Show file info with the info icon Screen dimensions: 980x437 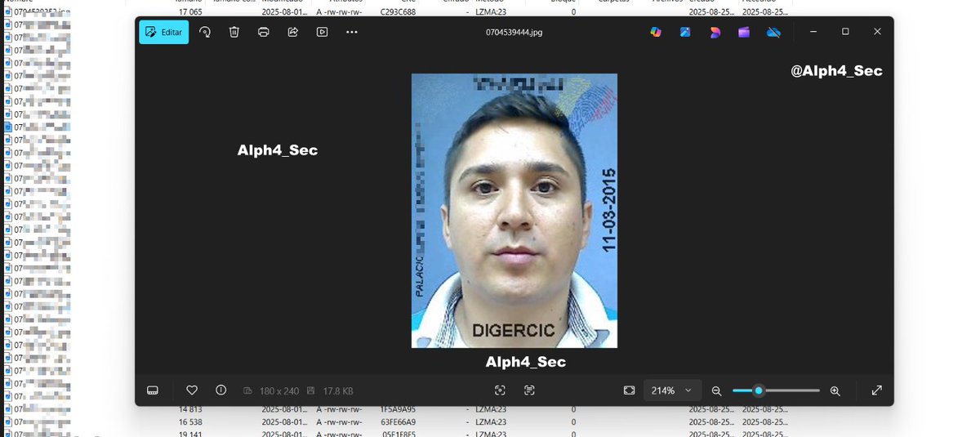[220, 390]
